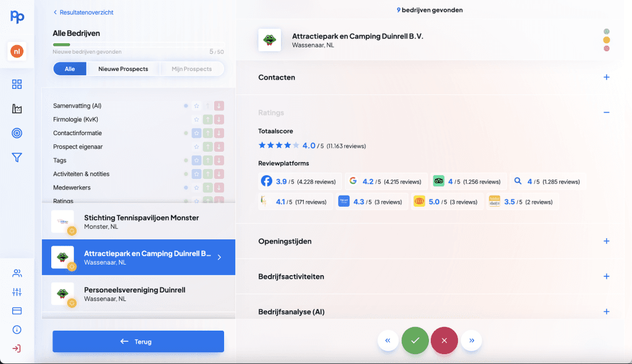Screen dimensions: 632x364
Task: Switch to the Mijn Prospects tab
Action: click(191, 69)
